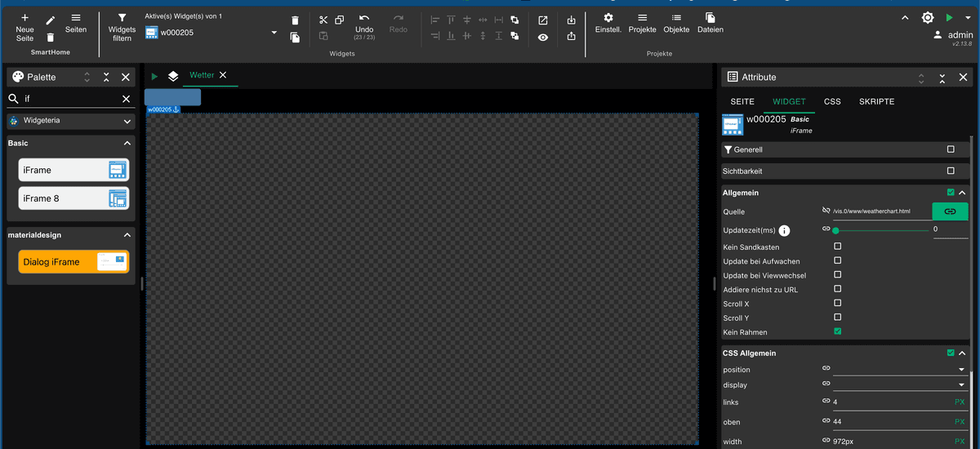Screen dimensions: 980x449
Task: Click the delete page trash icon under the pencil
Action: 51,38
